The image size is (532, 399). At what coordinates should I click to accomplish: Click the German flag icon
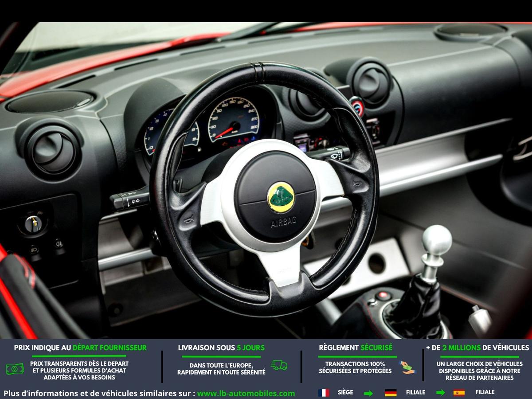pyautogui.click(x=391, y=393)
